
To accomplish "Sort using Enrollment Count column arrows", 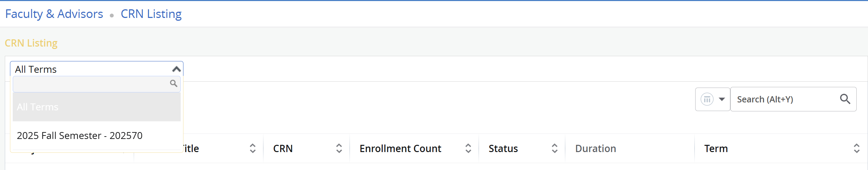I will (x=468, y=148).
